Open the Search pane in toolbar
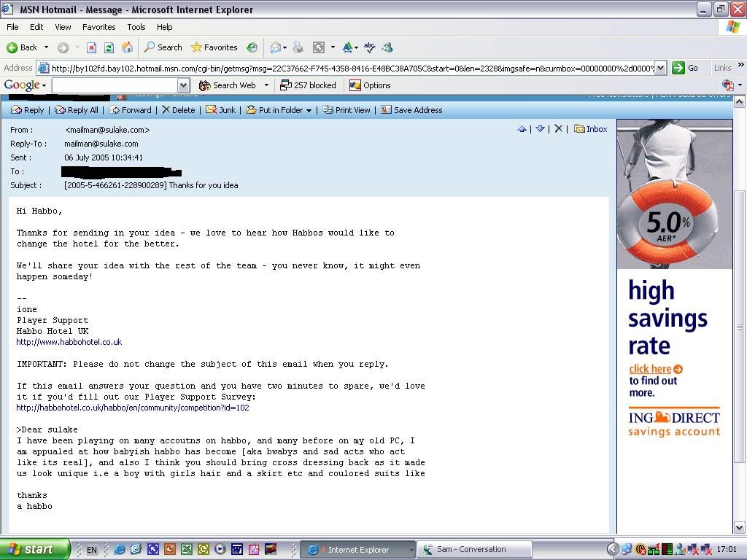The width and height of the screenshot is (747, 560). coord(163,47)
